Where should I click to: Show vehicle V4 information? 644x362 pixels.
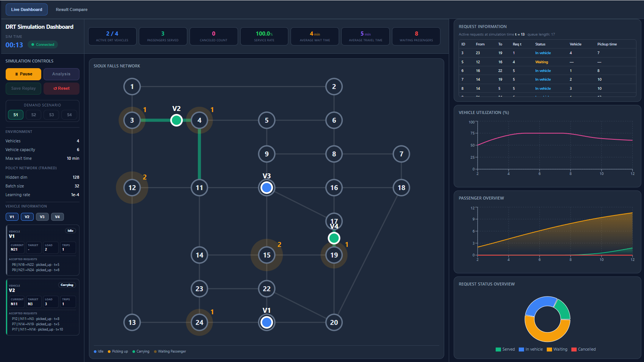pyautogui.click(x=57, y=217)
